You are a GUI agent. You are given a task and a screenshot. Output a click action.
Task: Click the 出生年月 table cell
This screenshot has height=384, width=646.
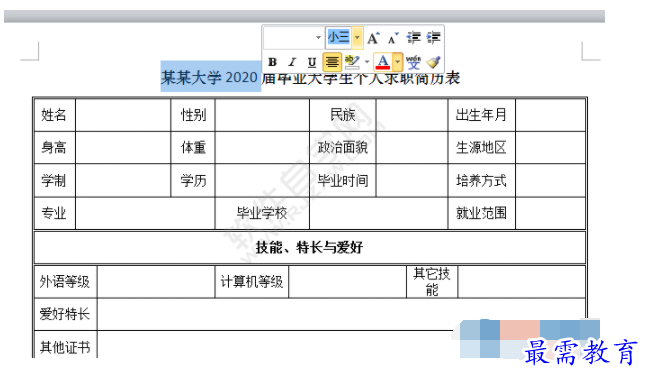[481, 115]
